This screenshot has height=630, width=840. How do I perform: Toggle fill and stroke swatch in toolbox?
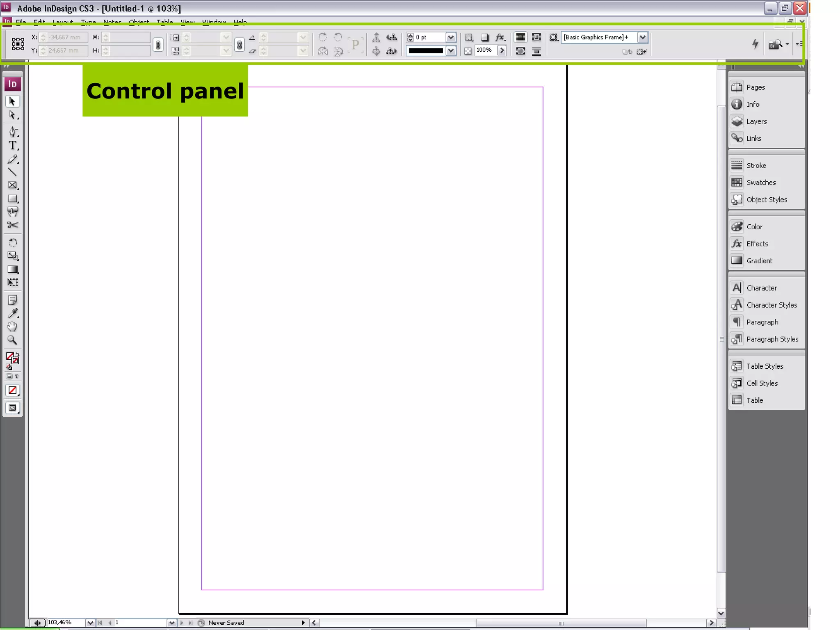coord(12,358)
